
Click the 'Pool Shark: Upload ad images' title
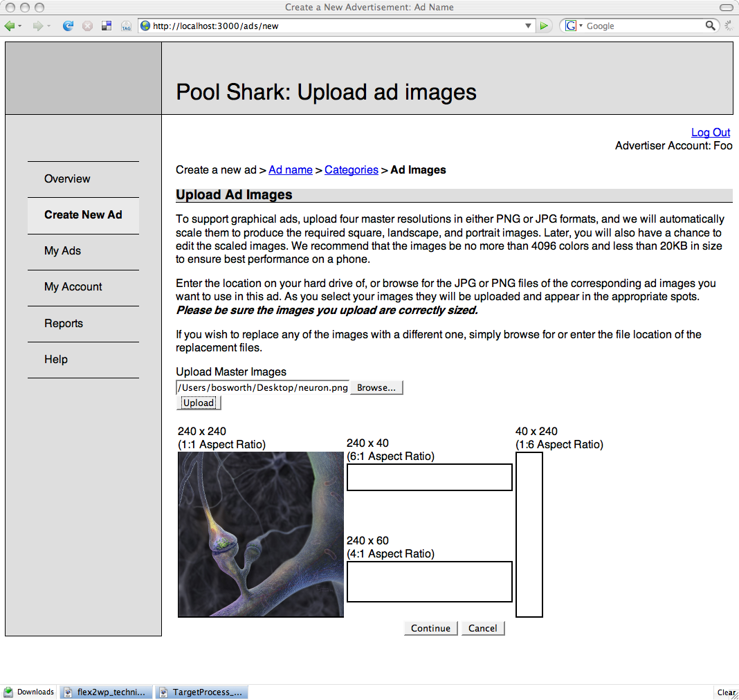[326, 92]
